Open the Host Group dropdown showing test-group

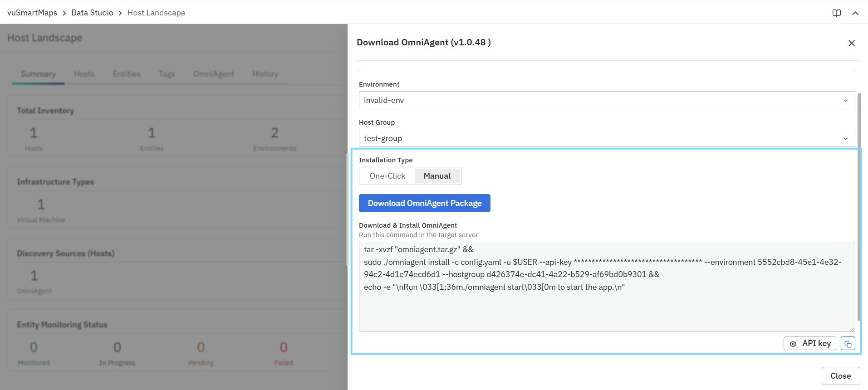coord(607,138)
